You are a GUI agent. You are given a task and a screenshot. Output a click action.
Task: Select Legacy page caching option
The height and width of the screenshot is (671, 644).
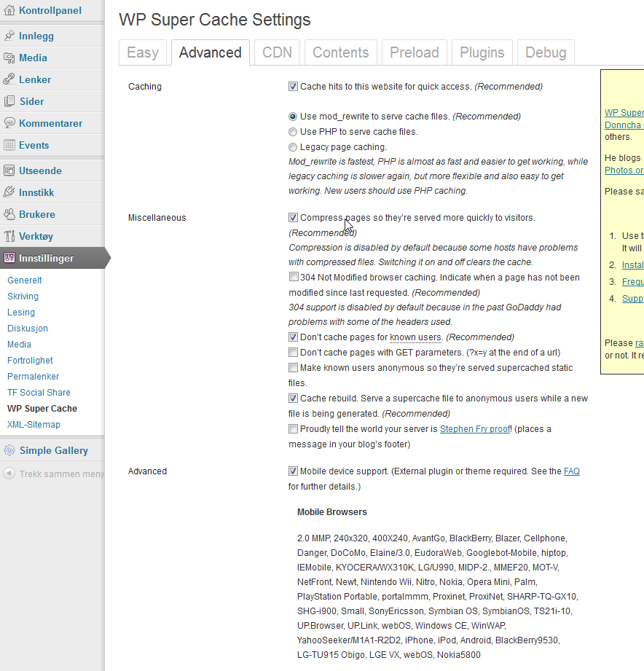coord(293,147)
